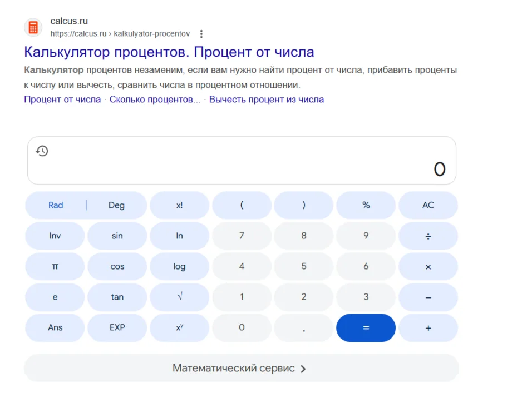Click the blue equals button
The width and height of the screenshot is (532, 393).
point(366,327)
